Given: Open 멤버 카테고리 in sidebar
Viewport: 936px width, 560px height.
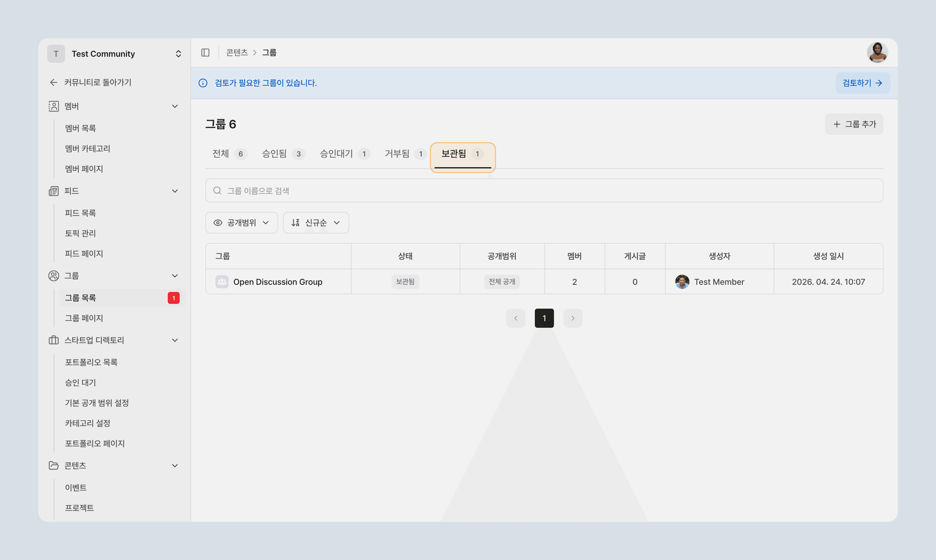Looking at the screenshot, I should tap(87, 149).
